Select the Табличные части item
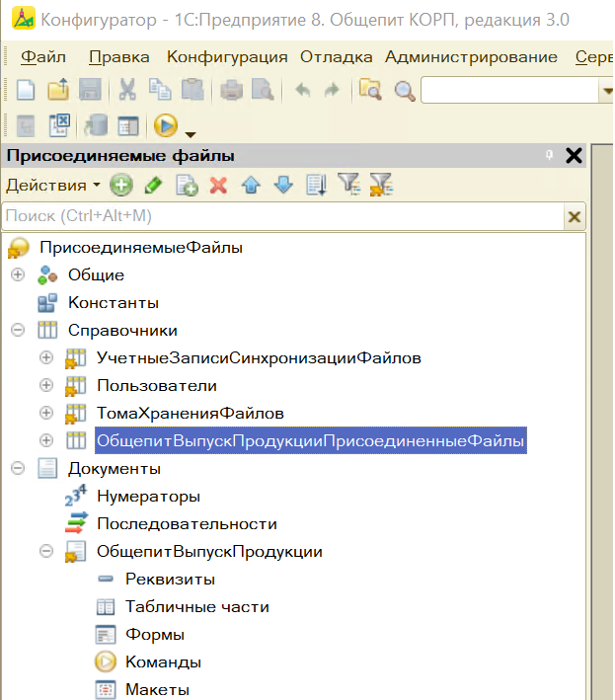The image size is (615, 700). 197,606
